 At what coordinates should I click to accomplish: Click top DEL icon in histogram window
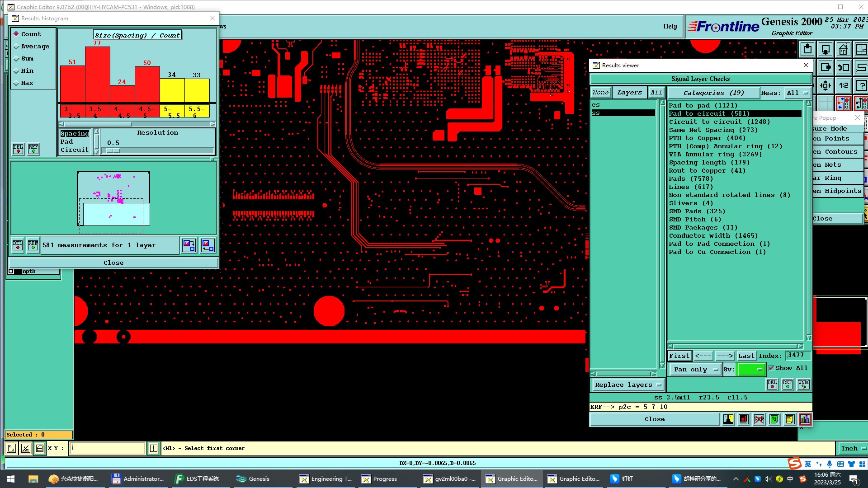[18, 149]
